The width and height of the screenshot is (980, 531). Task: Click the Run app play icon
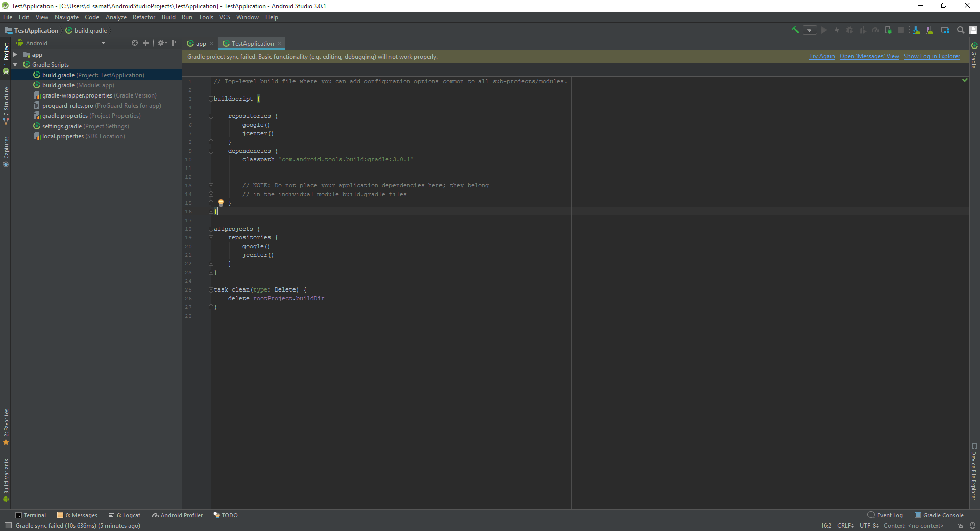click(824, 30)
